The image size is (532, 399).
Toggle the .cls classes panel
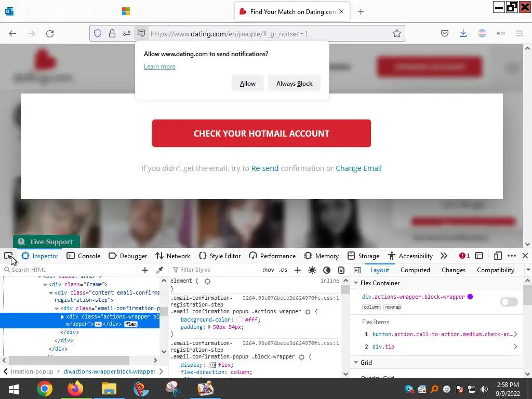pyautogui.click(x=283, y=270)
